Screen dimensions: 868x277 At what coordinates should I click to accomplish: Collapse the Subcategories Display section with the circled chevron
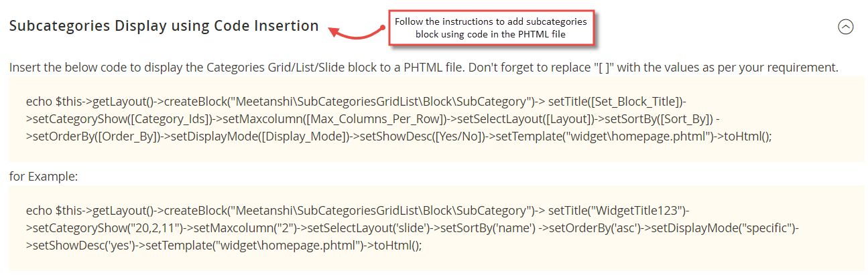coord(846,27)
